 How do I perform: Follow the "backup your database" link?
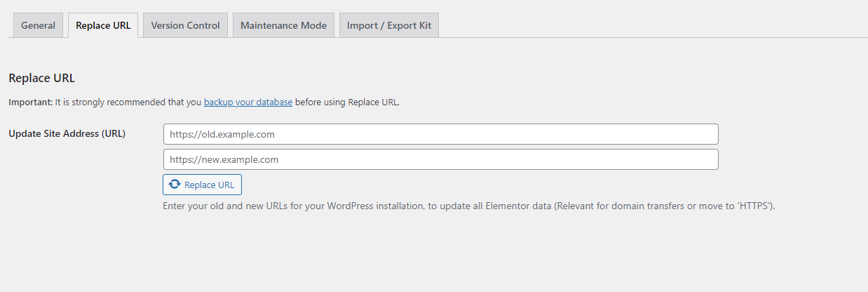pyautogui.click(x=248, y=102)
